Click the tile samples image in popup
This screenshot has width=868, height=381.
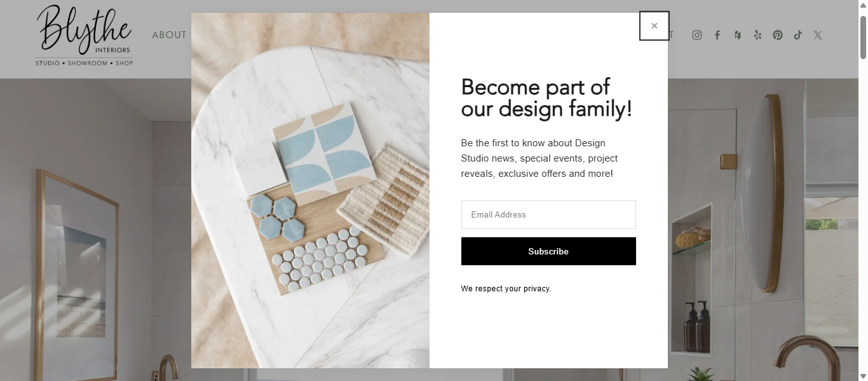310,190
